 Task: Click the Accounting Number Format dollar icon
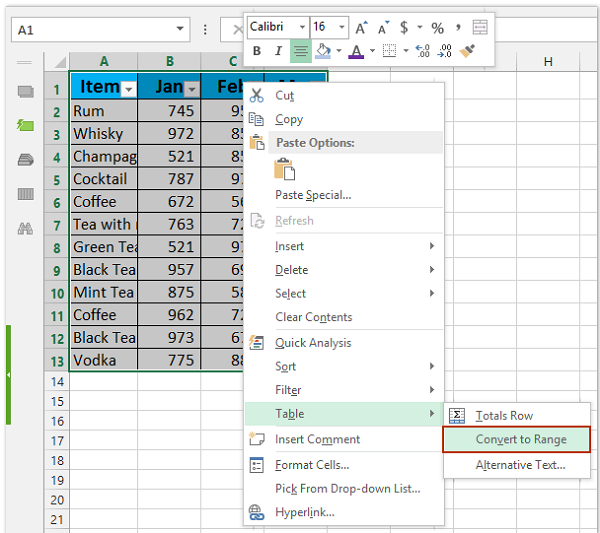404,28
